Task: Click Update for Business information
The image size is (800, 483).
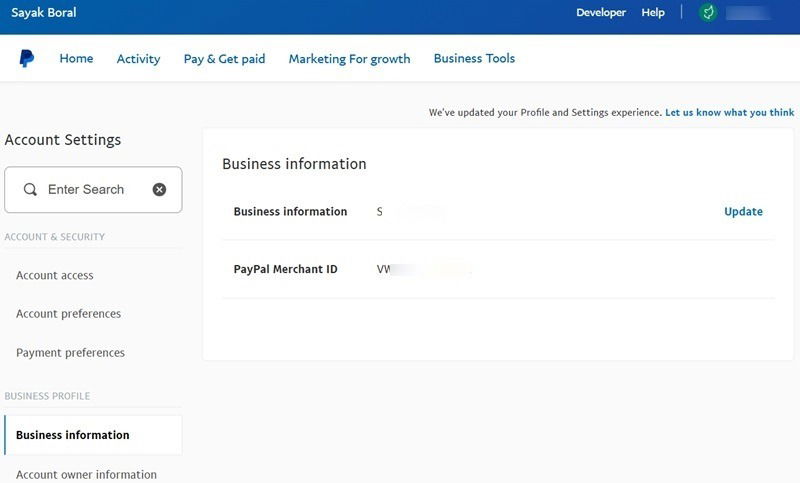Action: pyautogui.click(x=743, y=212)
